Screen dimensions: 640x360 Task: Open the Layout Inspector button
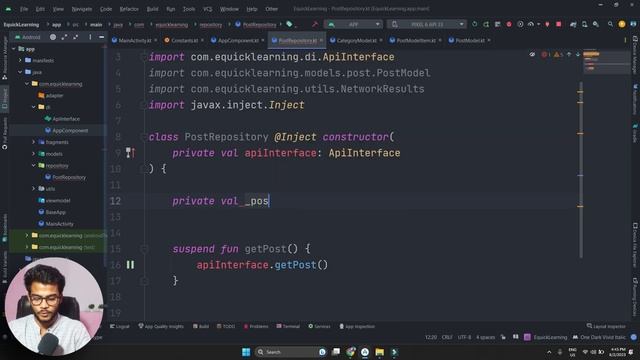(606, 326)
